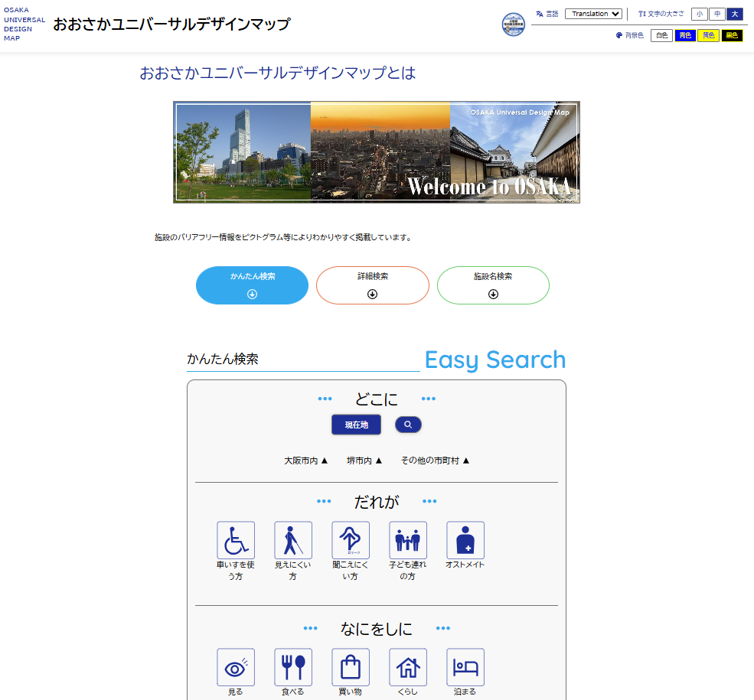The height and width of the screenshot is (700, 754).
Task: Choose the shopping bag icon 買い物
Action: [351, 667]
